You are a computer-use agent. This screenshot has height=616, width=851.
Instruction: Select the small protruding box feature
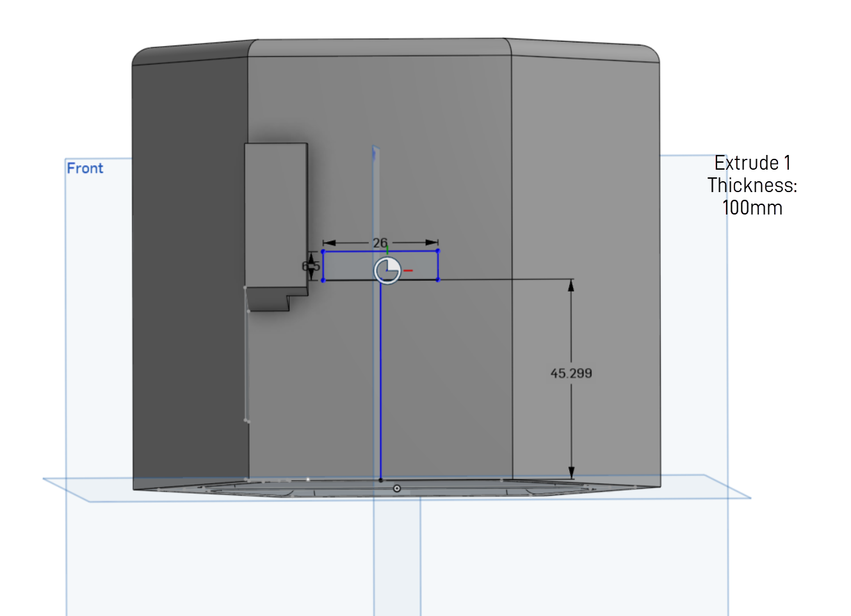276,226
